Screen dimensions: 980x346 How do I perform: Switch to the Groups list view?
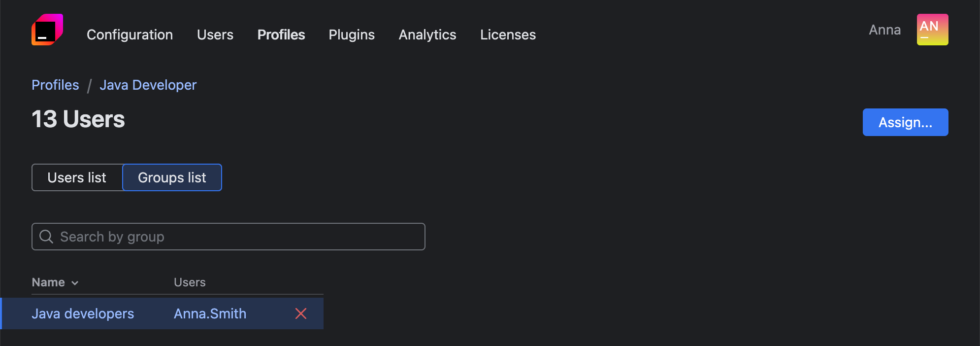[172, 177]
